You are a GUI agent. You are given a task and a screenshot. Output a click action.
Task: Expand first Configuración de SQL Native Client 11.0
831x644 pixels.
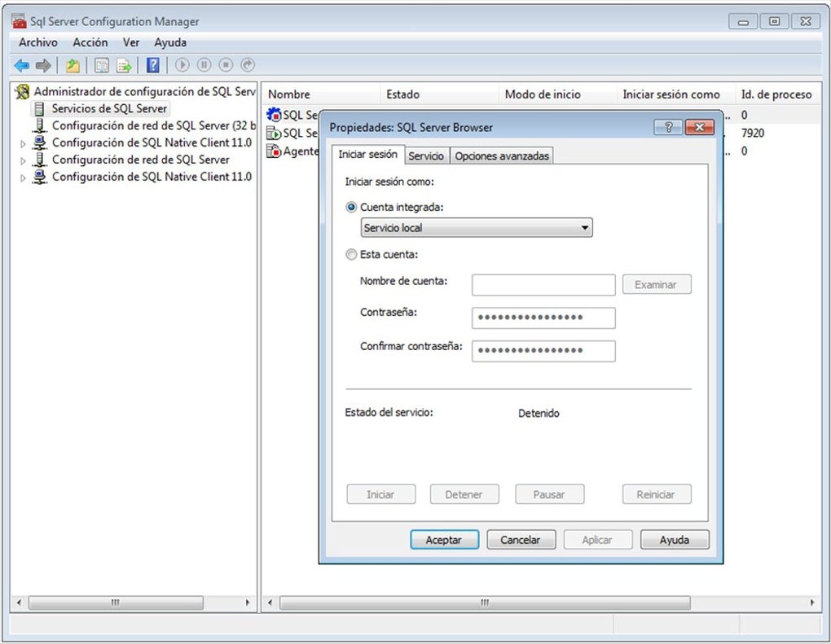pyautogui.click(x=23, y=143)
